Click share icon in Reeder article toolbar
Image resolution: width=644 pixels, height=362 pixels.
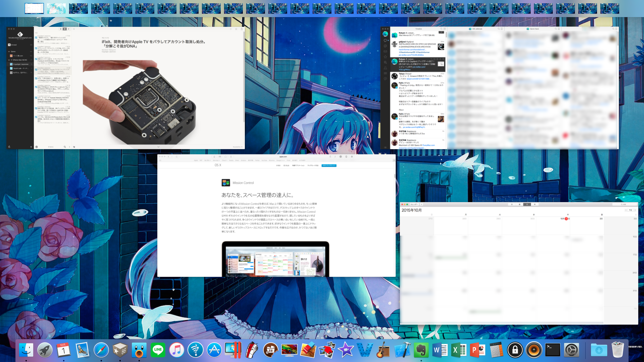click(x=242, y=29)
